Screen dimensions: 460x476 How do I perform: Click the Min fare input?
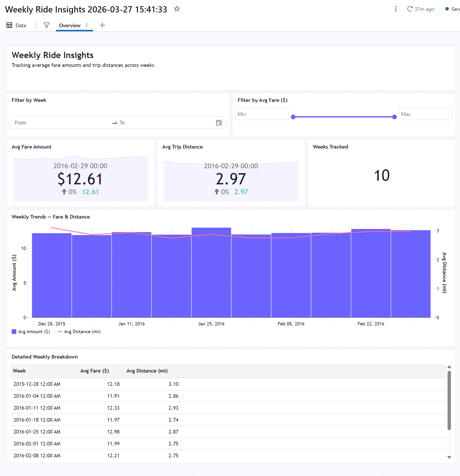262,114
